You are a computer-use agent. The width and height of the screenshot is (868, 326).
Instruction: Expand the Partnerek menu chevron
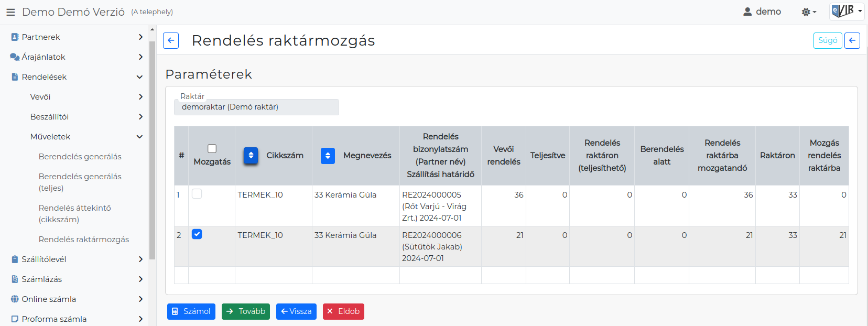[x=140, y=37]
